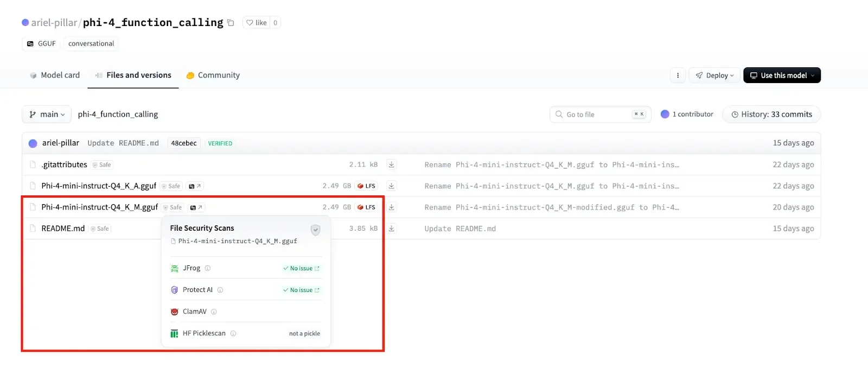The height and width of the screenshot is (368, 868).
Task: Open Protect AI info icon
Action: pos(220,290)
